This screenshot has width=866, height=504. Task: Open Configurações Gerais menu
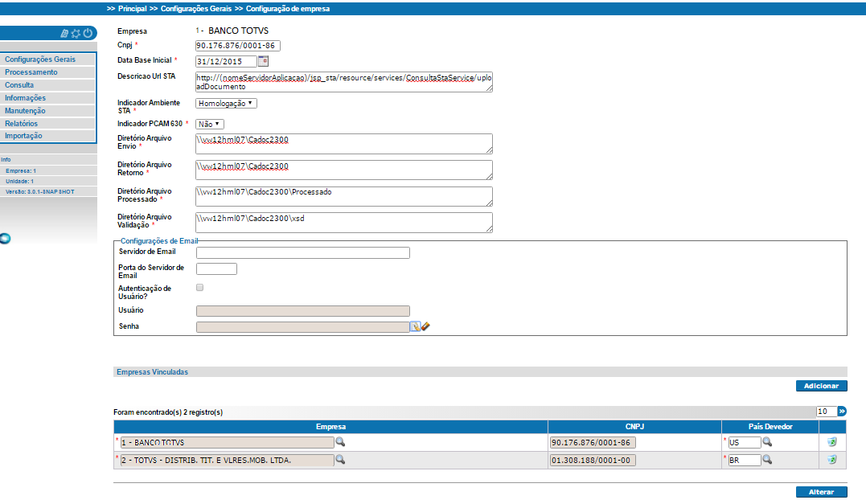pos(48,59)
